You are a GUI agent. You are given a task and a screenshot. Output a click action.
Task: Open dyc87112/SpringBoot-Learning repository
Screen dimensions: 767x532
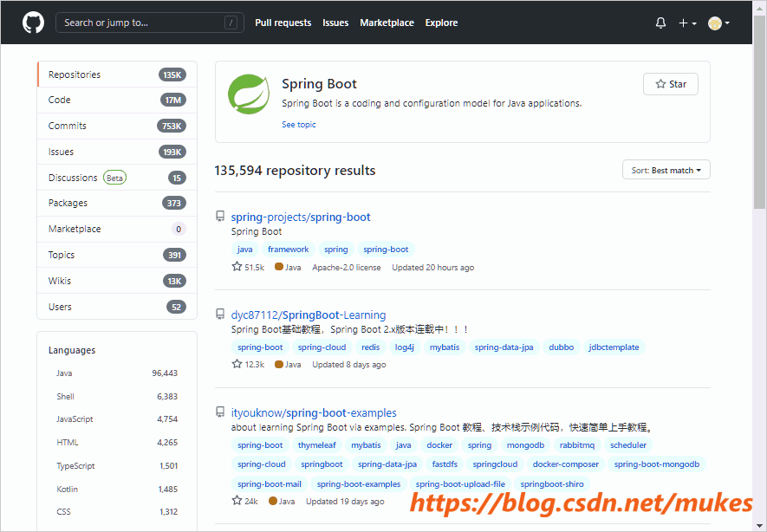[x=309, y=315]
